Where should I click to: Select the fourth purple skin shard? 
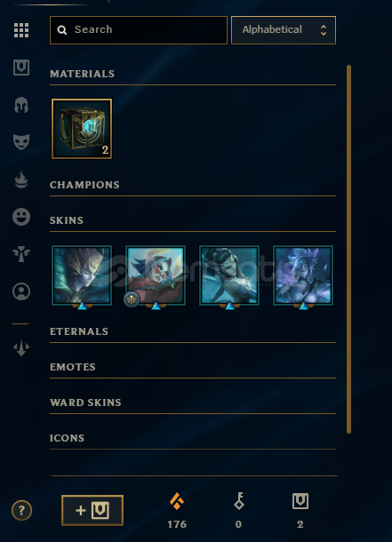[303, 275]
